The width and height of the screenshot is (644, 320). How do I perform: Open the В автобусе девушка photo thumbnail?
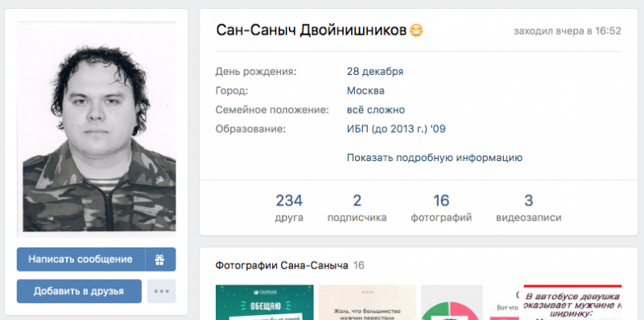(573, 302)
